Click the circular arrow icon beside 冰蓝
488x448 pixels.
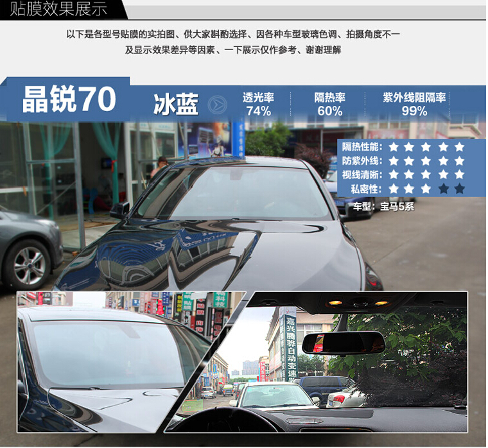219,104
